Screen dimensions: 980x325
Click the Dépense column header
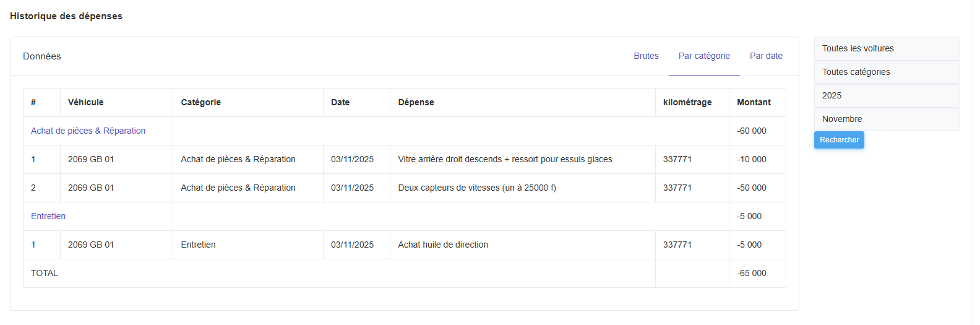pos(416,102)
